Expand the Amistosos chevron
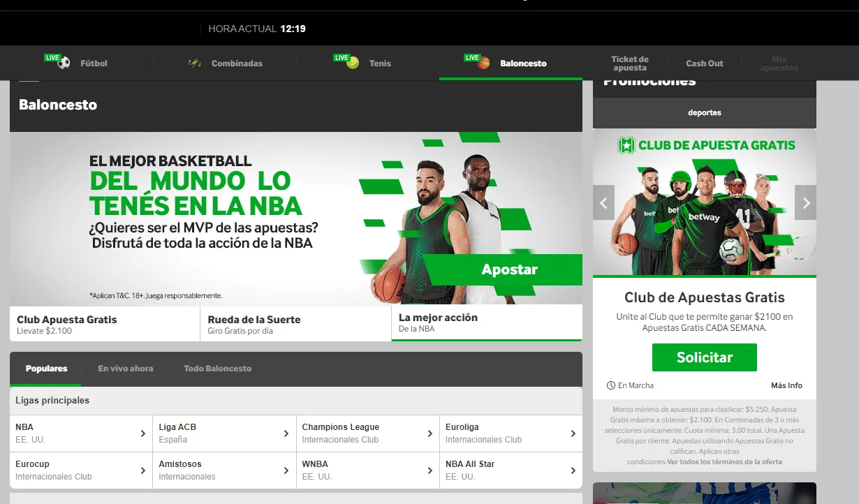The height and width of the screenshot is (504, 859). (x=286, y=470)
